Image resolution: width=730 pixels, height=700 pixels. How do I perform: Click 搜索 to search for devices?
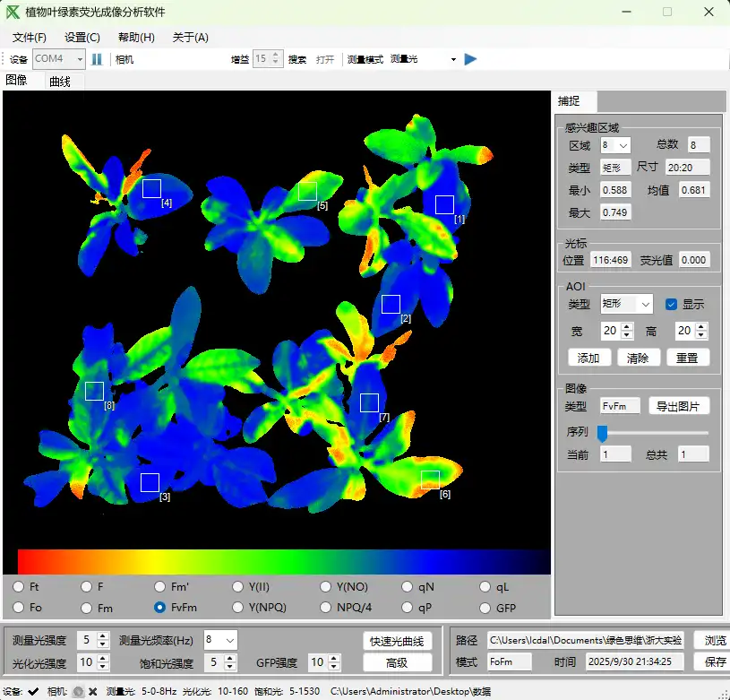[x=299, y=59]
